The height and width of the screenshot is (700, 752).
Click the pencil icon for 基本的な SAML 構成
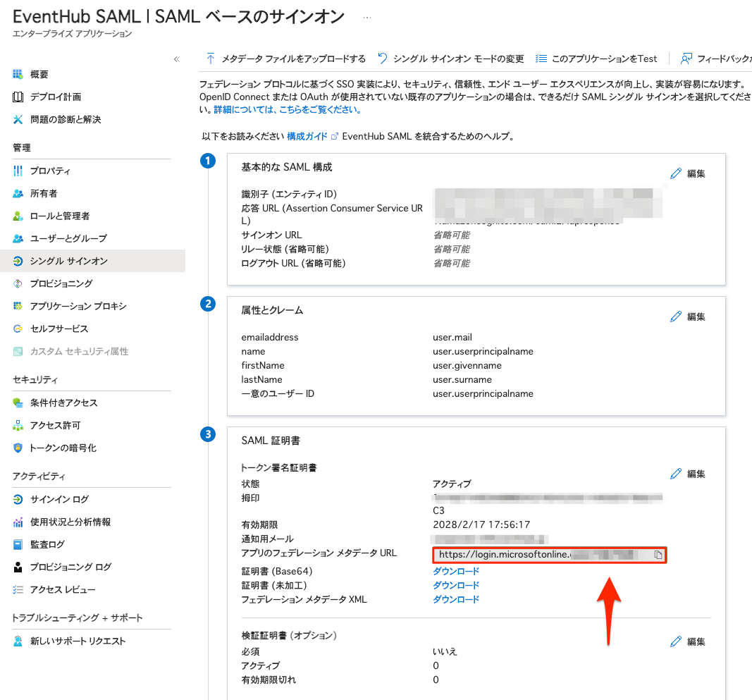[676, 173]
